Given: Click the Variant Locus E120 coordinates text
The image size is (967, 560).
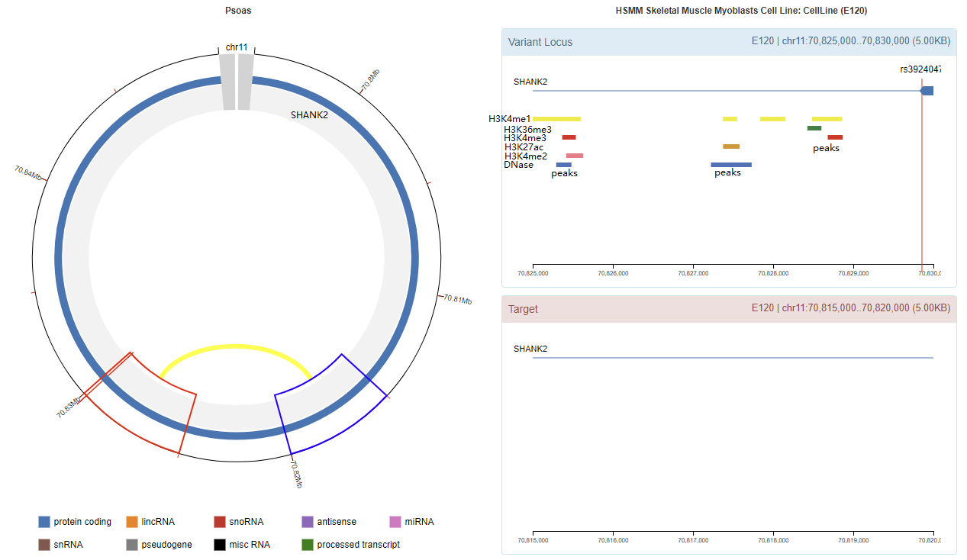Looking at the screenshot, I should pyautogui.click(x=851, y=41).
